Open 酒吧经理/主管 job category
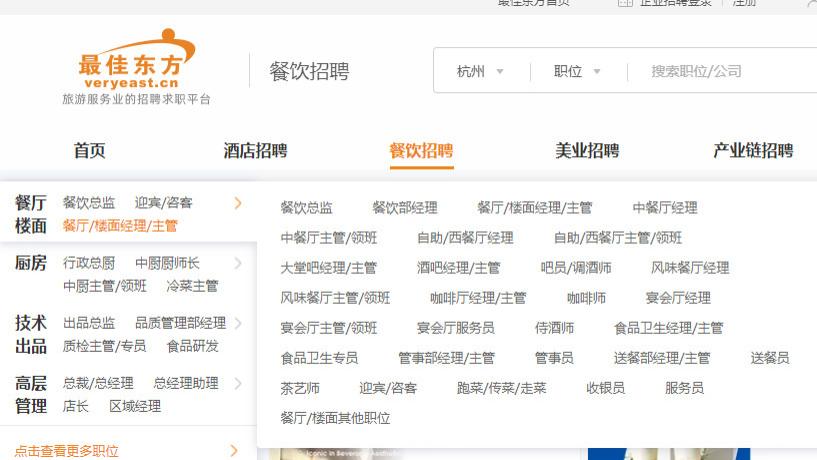The width and height of the screenshot is (817, 460). coord(459,268)
